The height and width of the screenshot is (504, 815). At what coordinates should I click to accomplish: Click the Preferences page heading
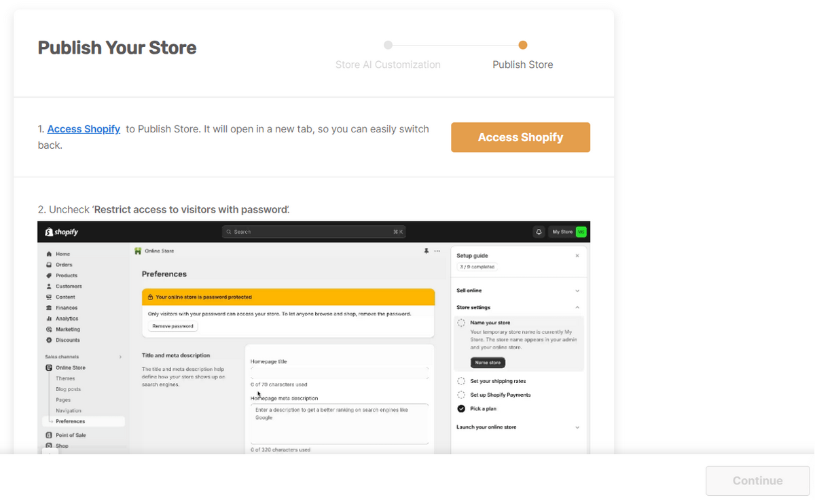pos(164,274)
